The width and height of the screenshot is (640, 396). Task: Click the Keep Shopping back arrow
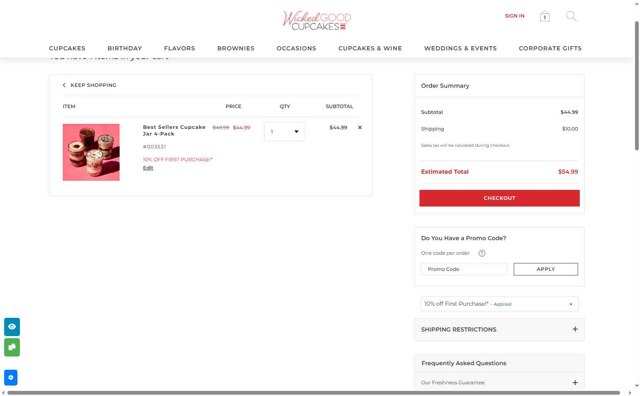pos(64,85)
